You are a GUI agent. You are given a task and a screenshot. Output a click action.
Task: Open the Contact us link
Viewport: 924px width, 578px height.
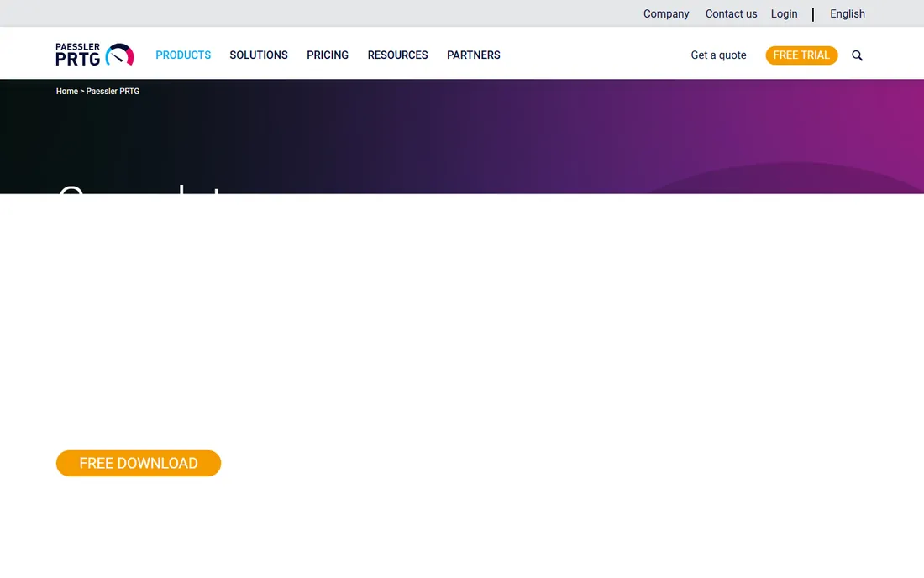732,13
